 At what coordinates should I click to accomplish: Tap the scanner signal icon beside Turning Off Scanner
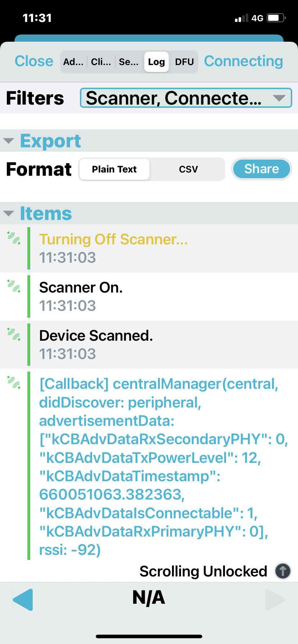[14, 238]
